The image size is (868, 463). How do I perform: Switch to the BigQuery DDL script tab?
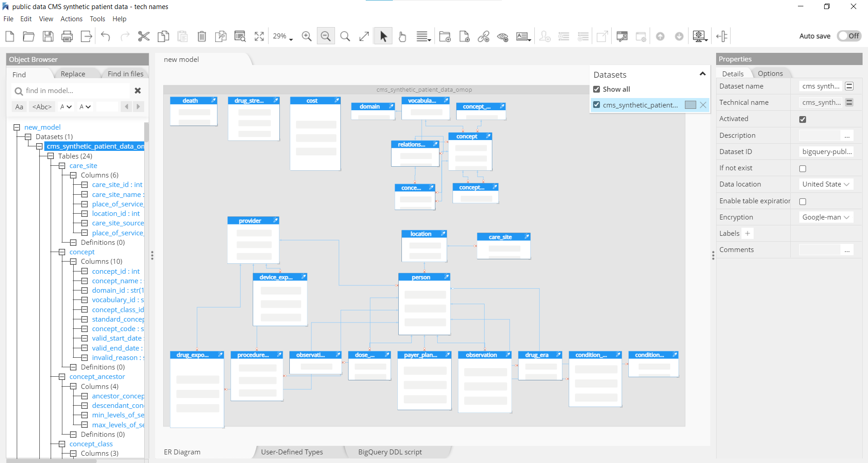click(390, 452)
